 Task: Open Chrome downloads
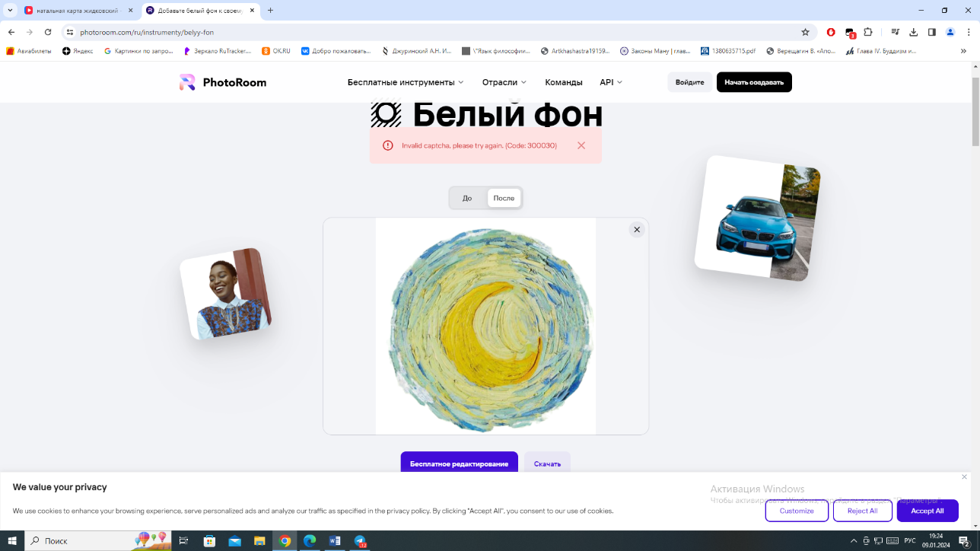pos(914,32)
